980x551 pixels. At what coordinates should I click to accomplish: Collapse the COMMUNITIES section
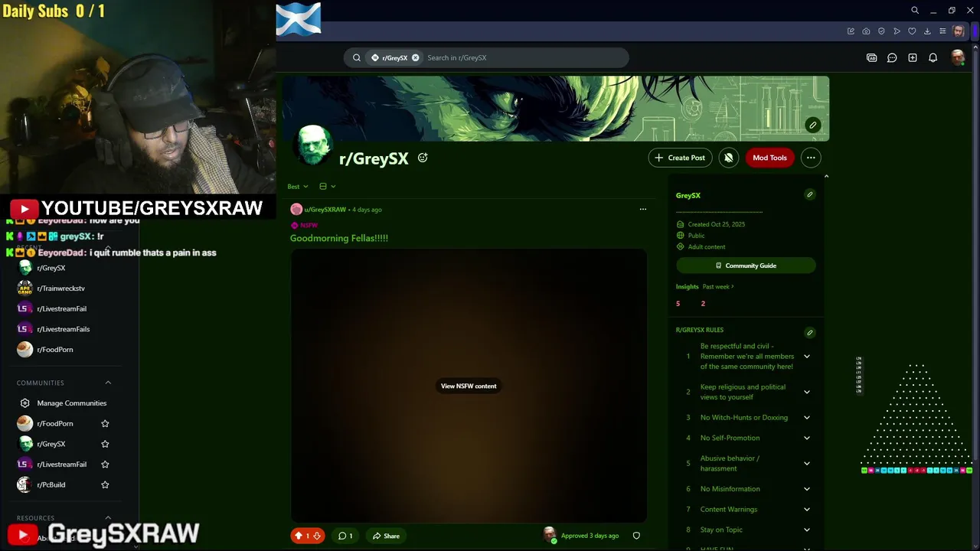coord(108,383)
